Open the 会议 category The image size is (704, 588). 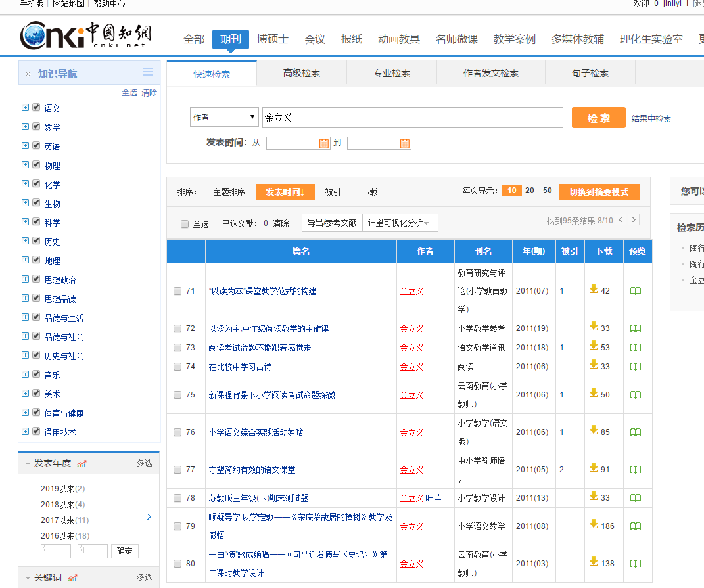pos(315,39)
